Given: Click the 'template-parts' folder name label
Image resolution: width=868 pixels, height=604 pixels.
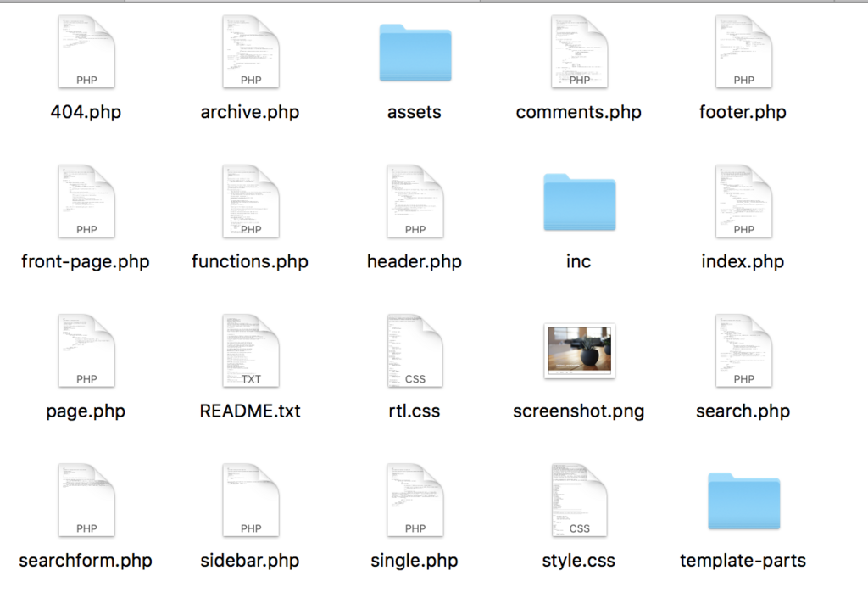Looking at the screenshot, I should tap(743, 562).
